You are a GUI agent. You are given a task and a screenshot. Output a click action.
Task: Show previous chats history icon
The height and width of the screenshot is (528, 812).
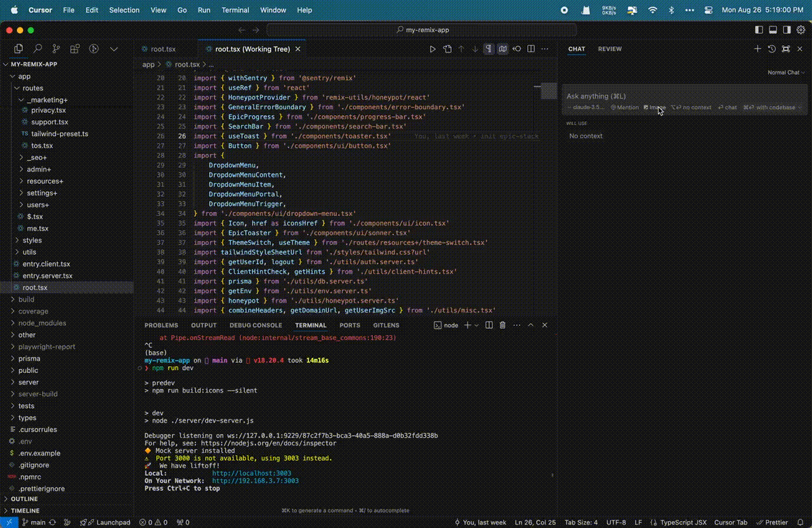tap(771, 49)
